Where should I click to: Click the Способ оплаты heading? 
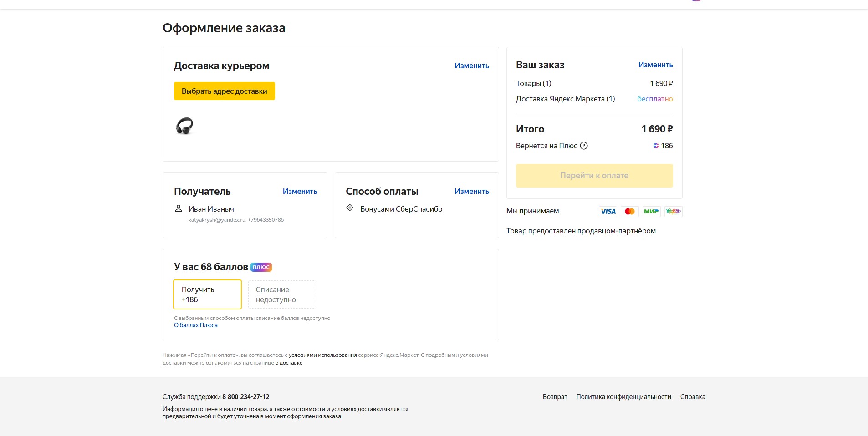pyautogui.click(x=382, y=192)
